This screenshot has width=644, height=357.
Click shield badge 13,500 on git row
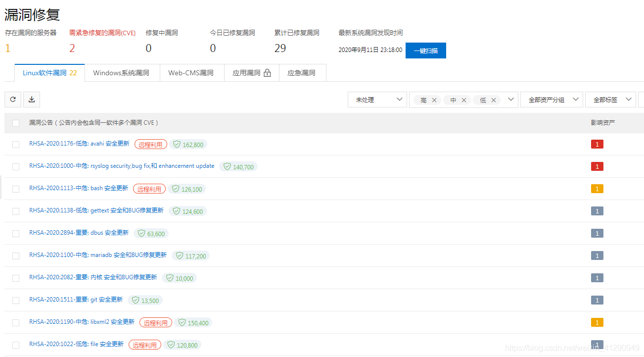tap(145, 301)
